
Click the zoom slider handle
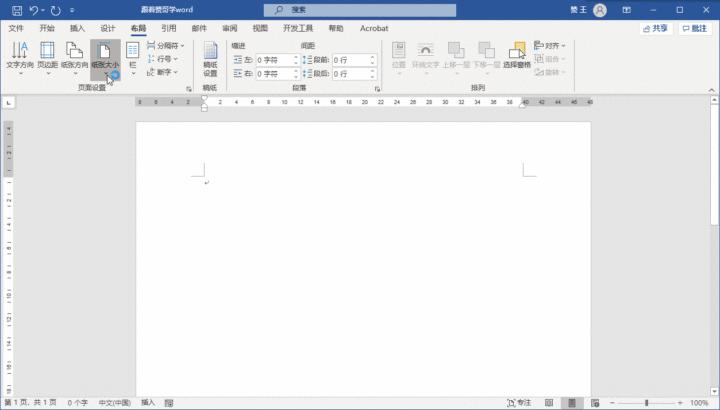[x=646, y=403]
